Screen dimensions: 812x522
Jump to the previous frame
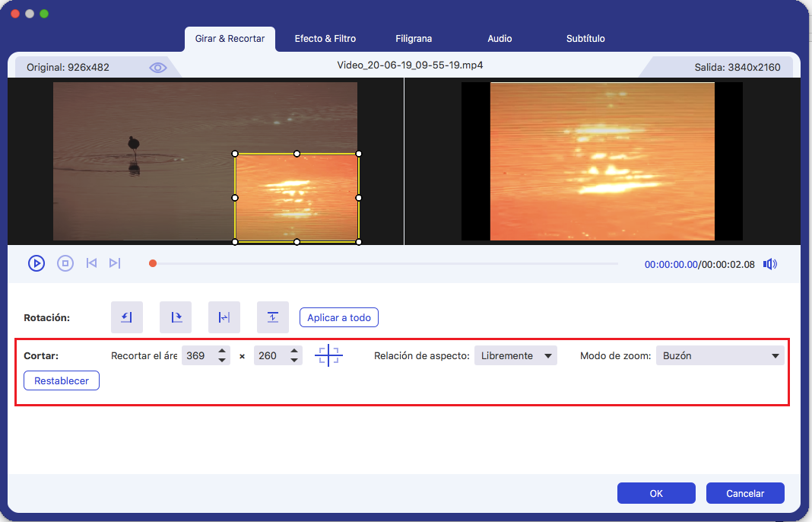point(92,263)
